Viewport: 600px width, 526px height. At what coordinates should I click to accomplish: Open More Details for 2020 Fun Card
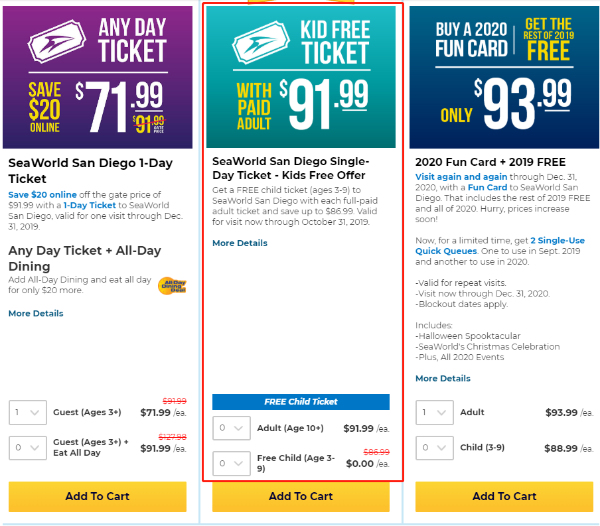(x=443, y=378)
